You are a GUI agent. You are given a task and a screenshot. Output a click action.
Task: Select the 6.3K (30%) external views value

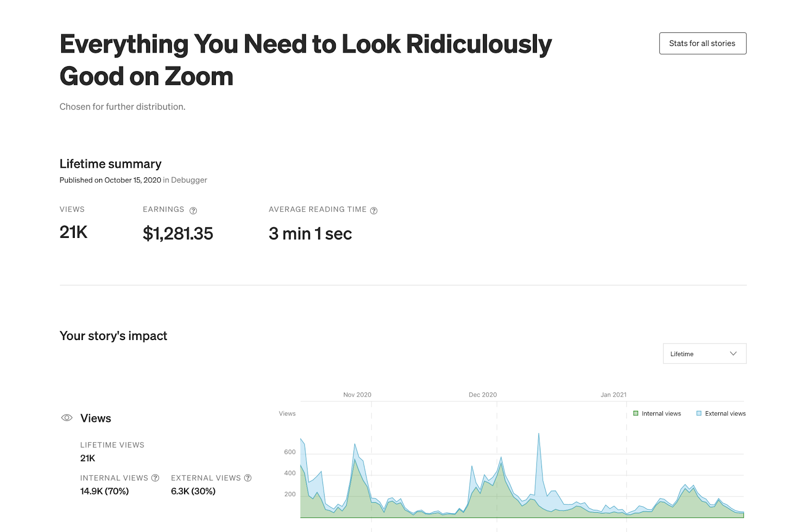[x=193, y=491]
